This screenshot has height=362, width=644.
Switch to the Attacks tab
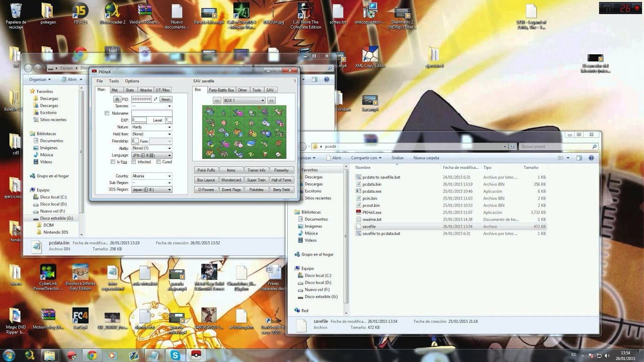tap(145, 90)
